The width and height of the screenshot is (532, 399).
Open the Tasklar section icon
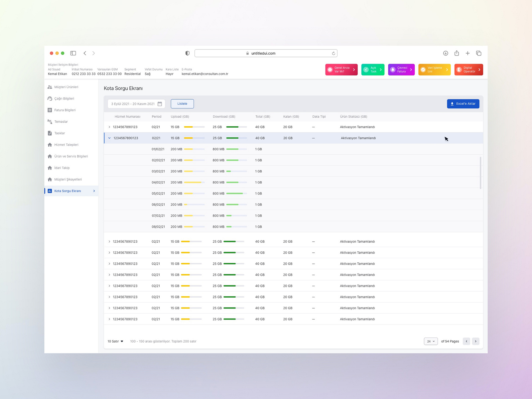click(50, 133)
